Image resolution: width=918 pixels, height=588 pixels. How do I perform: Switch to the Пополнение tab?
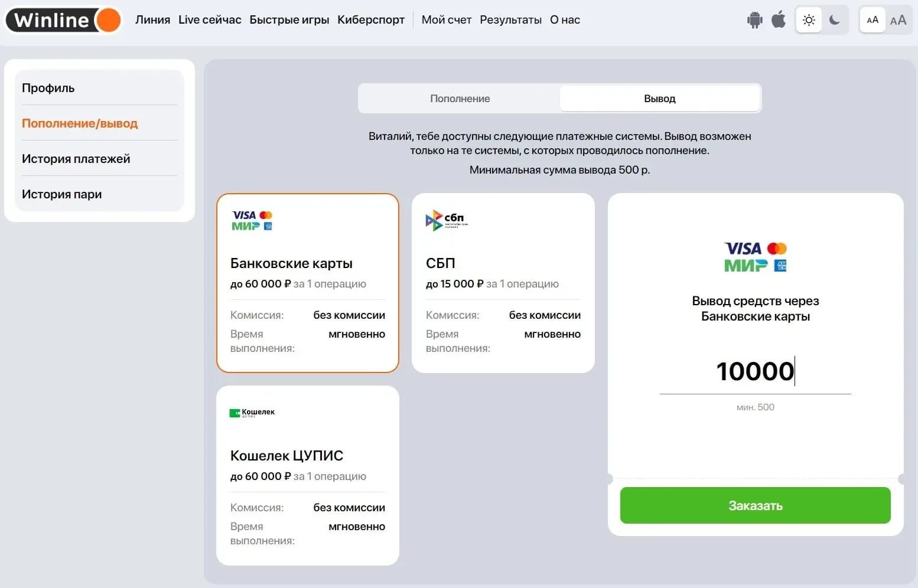[460, 98]
